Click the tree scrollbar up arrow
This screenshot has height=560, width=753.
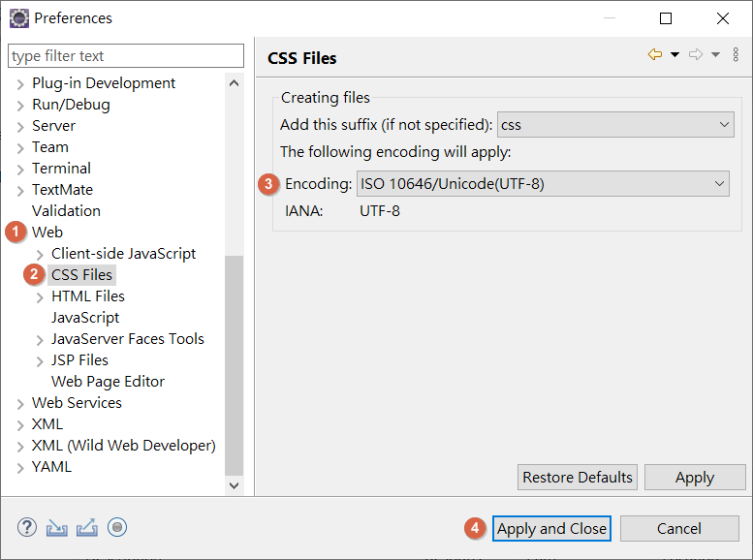click(234, 83)
